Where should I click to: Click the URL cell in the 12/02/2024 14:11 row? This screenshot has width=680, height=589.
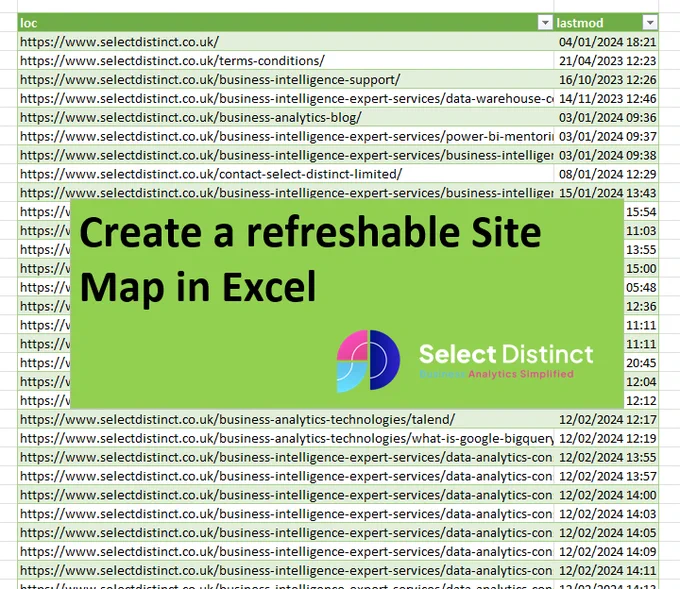point(285,570)
